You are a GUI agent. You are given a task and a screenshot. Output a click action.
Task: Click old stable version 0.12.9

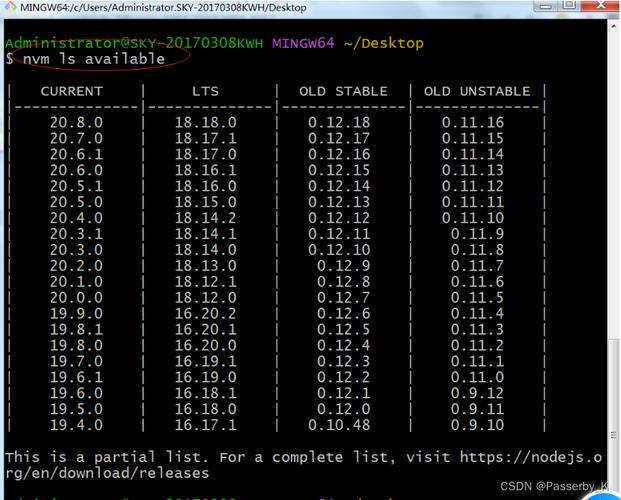[x=344, y=266]
